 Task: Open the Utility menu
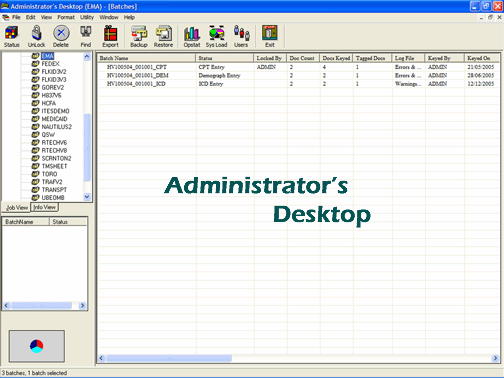tap(87, 17)
